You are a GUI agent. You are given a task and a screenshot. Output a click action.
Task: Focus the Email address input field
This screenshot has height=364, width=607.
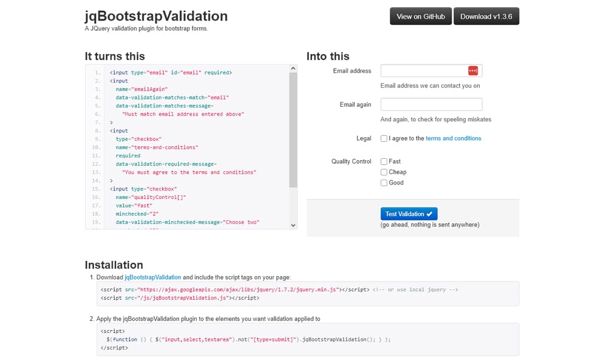click(431, 71)
